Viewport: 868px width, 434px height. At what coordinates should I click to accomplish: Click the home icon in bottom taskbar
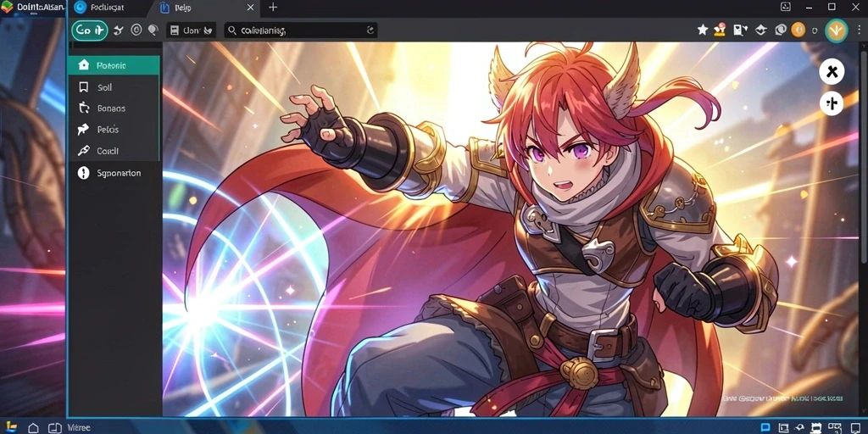pyautogui.click(x=33, y=428)
